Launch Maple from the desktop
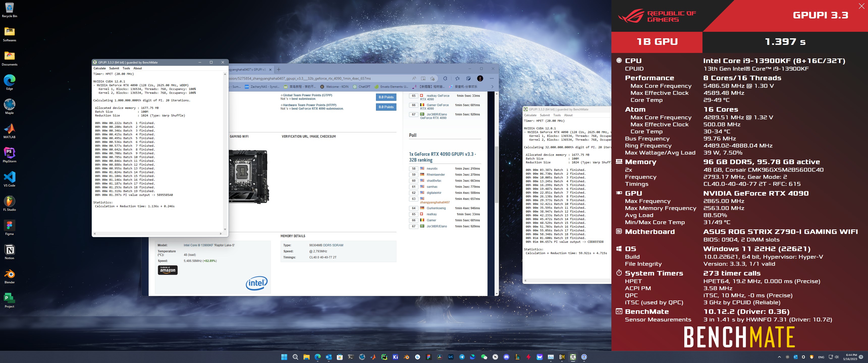The height and width of the screenshot is (363, 868). 9,107
